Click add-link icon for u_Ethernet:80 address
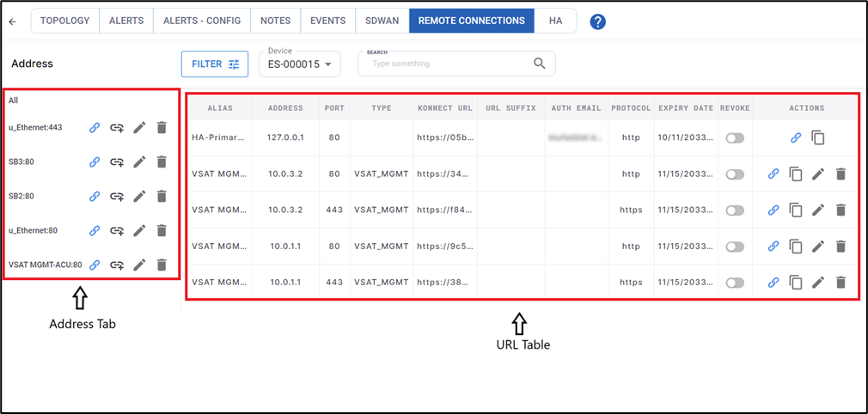Viewport: 868px width, 414px height. (x=117, y=231)
